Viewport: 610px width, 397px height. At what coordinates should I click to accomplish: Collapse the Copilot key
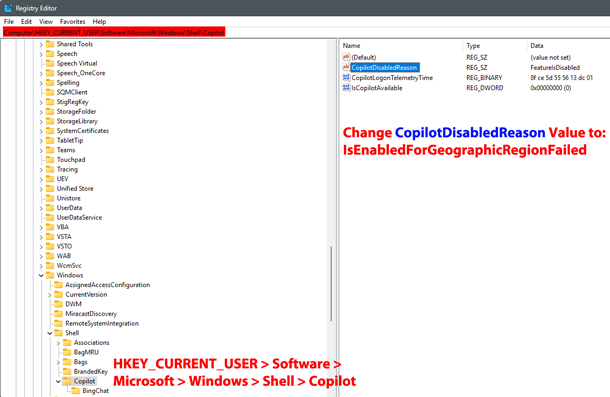[58, 381]
